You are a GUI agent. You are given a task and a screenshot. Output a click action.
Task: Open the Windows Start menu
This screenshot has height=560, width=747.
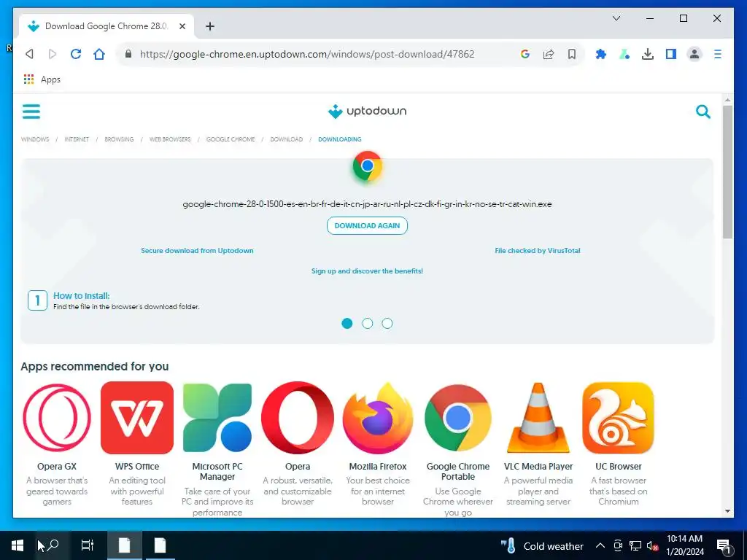pyautogui.click(x=18, y=545)
